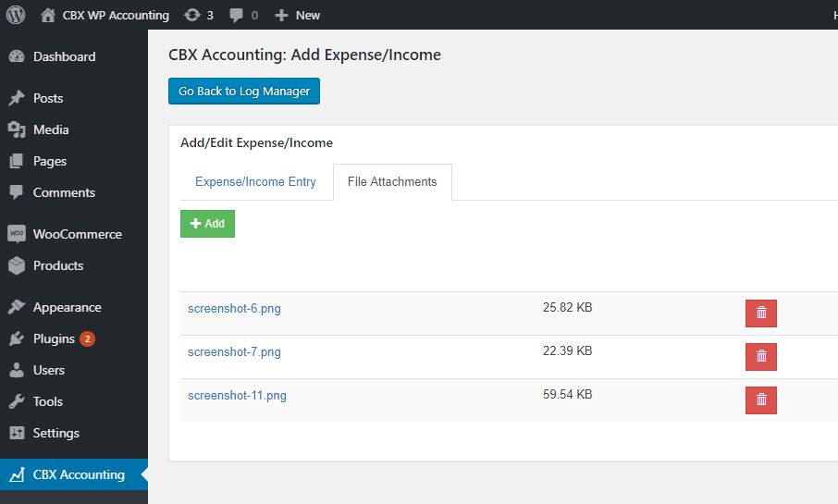Open the Settings menu
This screenshot has height=504, width=838.
pyautogui.click(x=56, y=434)
